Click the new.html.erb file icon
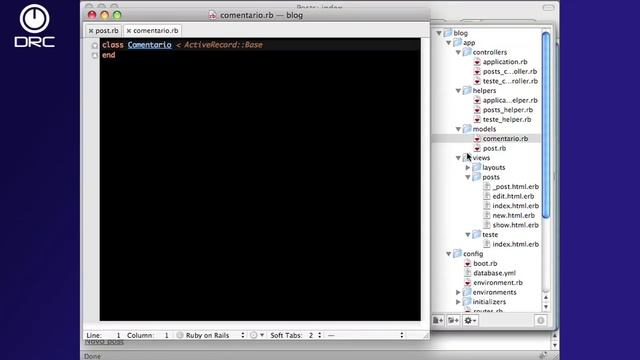This screenshot has width=640, height=360. pos(487,215)
